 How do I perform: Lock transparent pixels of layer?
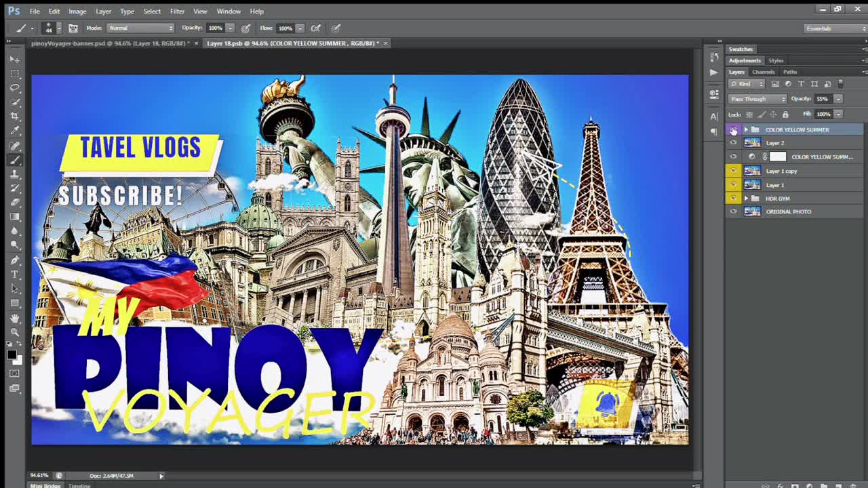click(749, 114)
